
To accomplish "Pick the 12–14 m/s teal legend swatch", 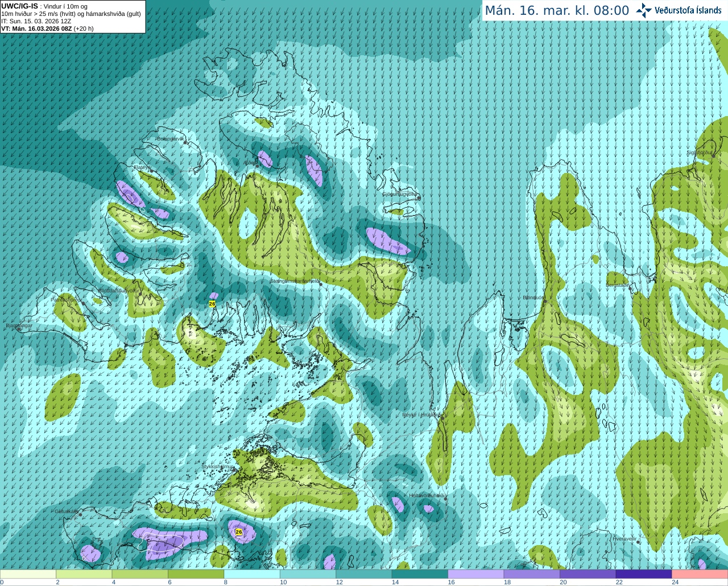I will (364, 574).
